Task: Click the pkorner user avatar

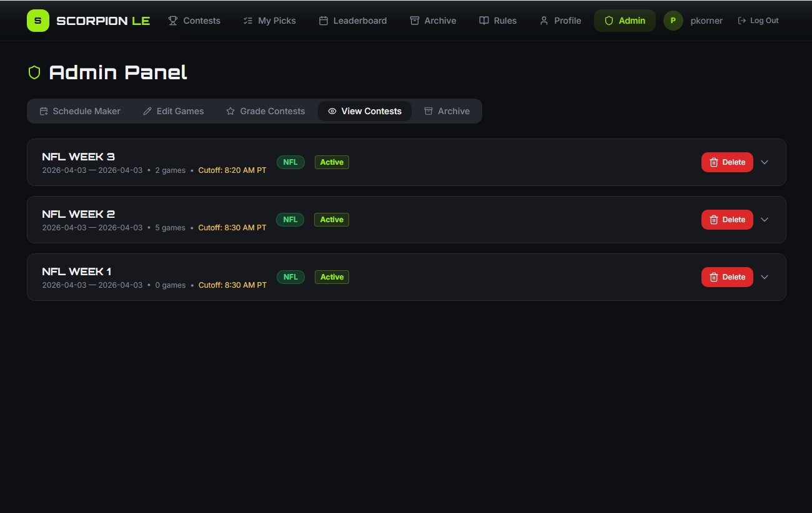Action: 673,21
